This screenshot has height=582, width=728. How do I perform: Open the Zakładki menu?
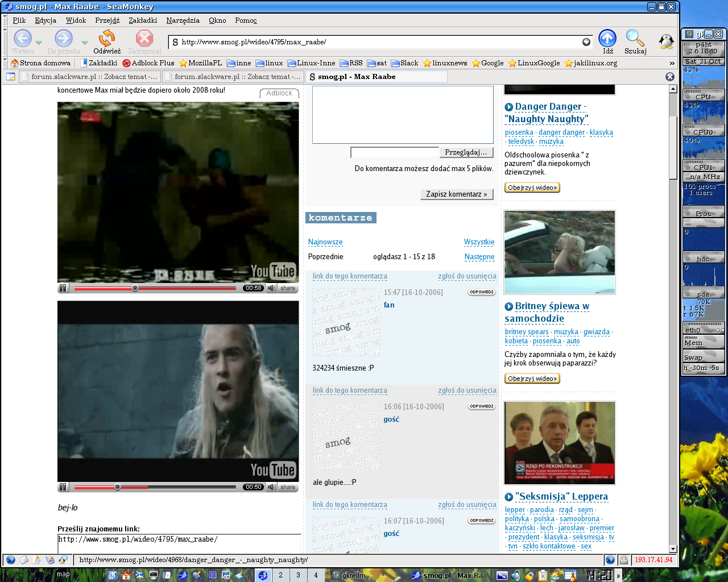143,20
